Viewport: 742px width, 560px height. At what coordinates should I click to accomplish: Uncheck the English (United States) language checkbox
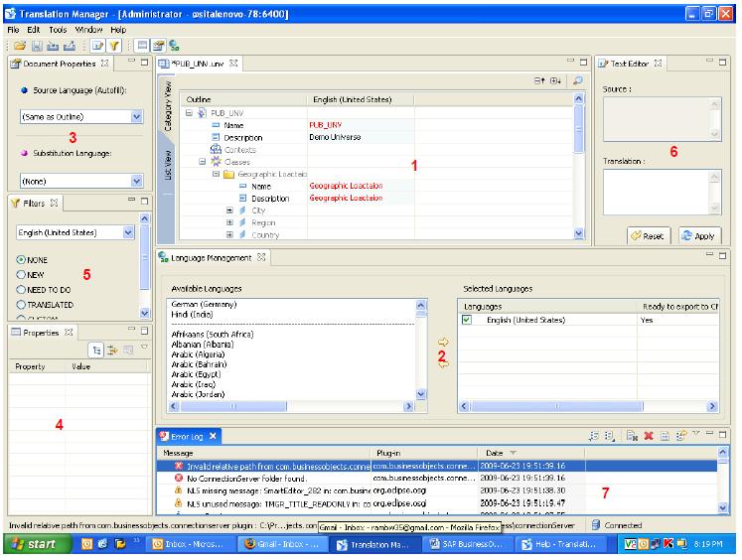tap(468, 321)
